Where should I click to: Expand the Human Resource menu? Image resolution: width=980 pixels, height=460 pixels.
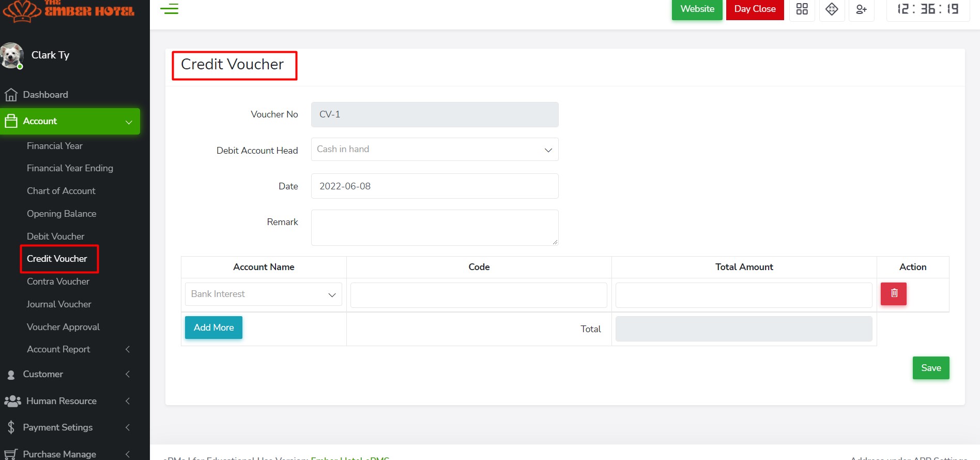[x=61, y=401]
